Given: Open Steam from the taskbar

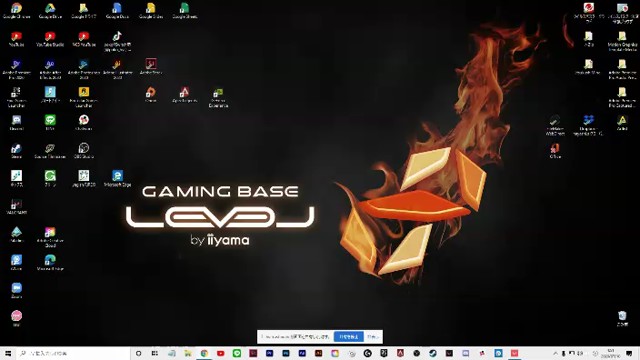Looking at the screenshot, I should pyautogui.click(x=433, y=353).
